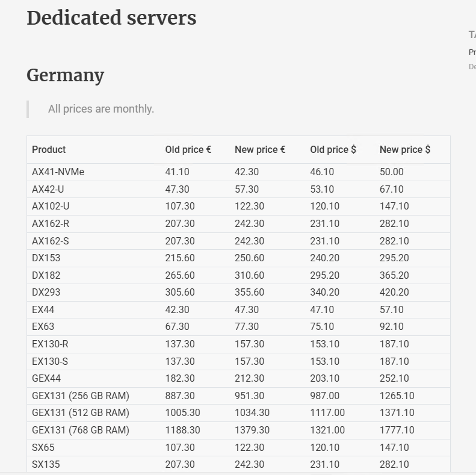
Task: Click the "New price €" column header
Action: pyautogui.click(x=259, y=149)
